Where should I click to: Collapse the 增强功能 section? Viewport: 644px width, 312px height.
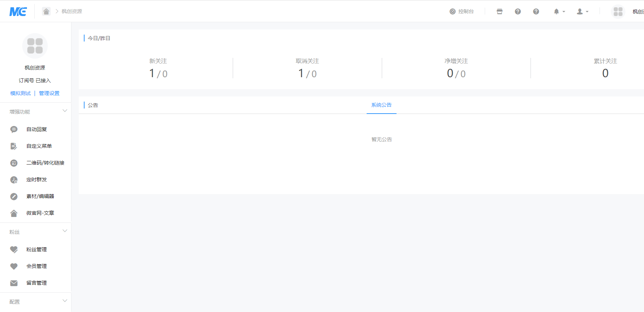click(65, 111)
